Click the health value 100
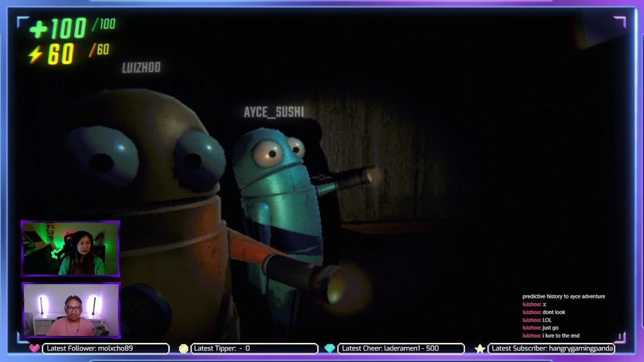644x362 pixels. (x=68, y=29)
